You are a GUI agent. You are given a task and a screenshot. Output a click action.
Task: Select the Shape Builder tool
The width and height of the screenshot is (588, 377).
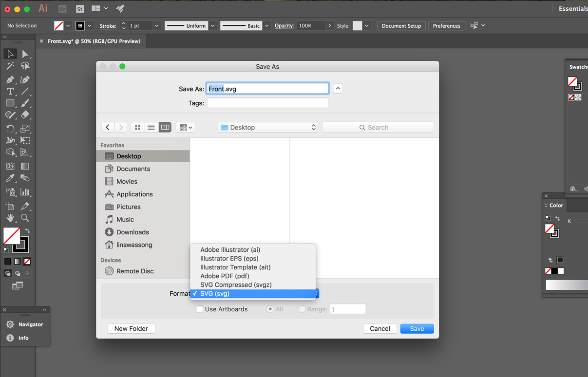click(10, 152)
